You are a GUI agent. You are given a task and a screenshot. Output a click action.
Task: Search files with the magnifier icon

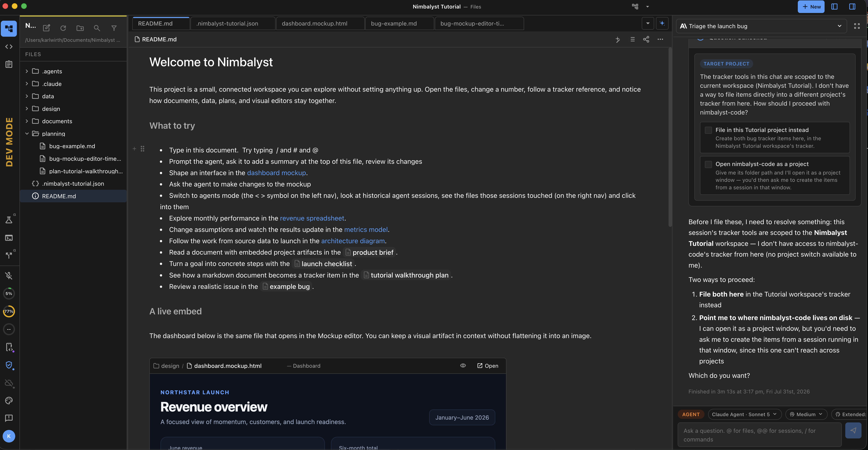(x=97, y=28)
